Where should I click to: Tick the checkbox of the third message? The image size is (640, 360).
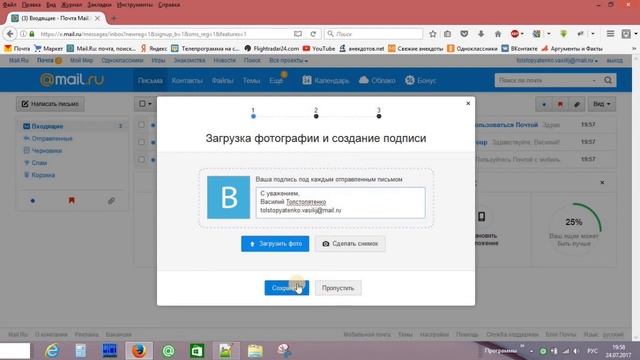[141, 160]
